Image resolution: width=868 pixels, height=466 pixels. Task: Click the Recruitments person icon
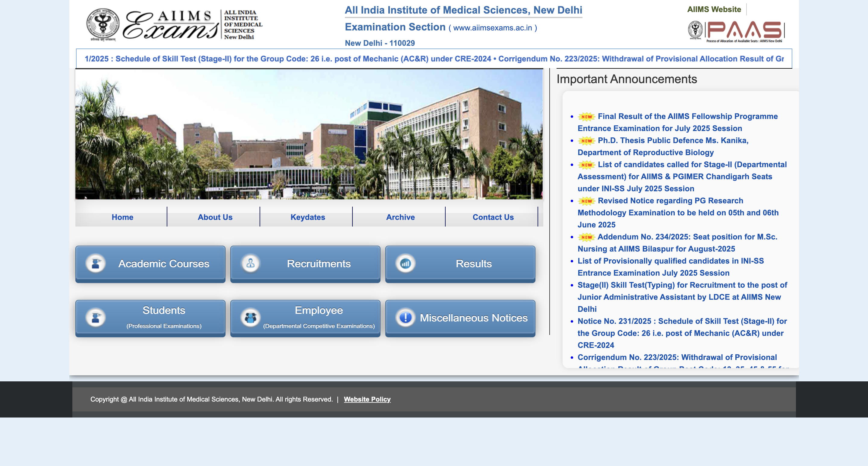(250, 263)
